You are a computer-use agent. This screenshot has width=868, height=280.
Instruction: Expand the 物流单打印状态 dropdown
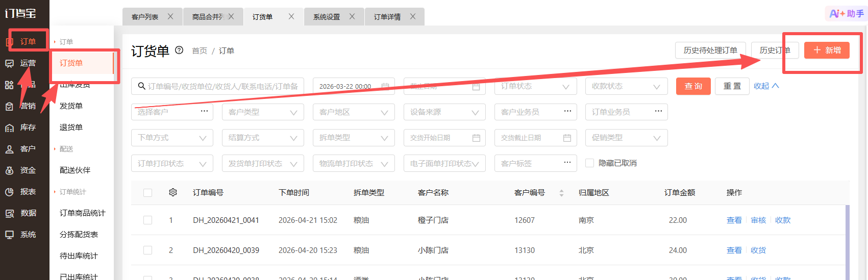tap(354, 163)
